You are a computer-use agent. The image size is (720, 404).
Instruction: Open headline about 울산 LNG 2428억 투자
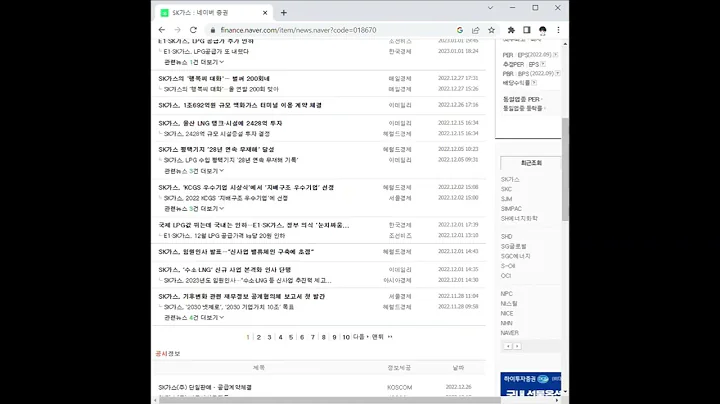click(220, 123)
